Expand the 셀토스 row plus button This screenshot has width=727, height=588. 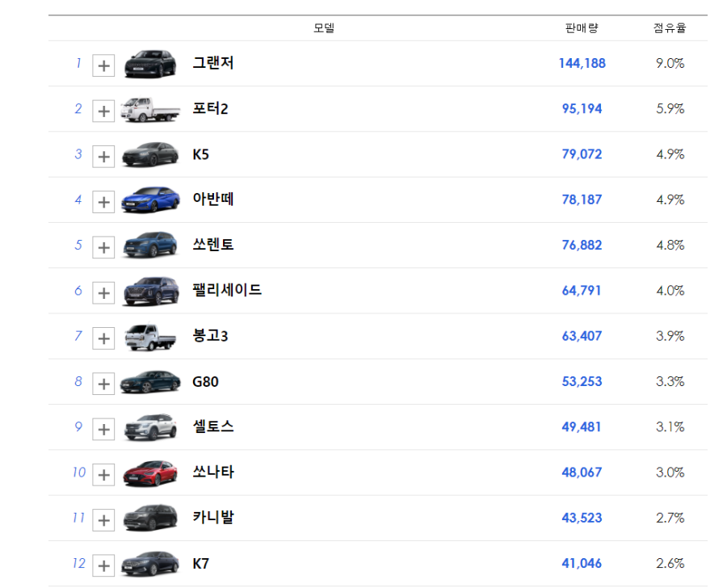click(103, 429)
